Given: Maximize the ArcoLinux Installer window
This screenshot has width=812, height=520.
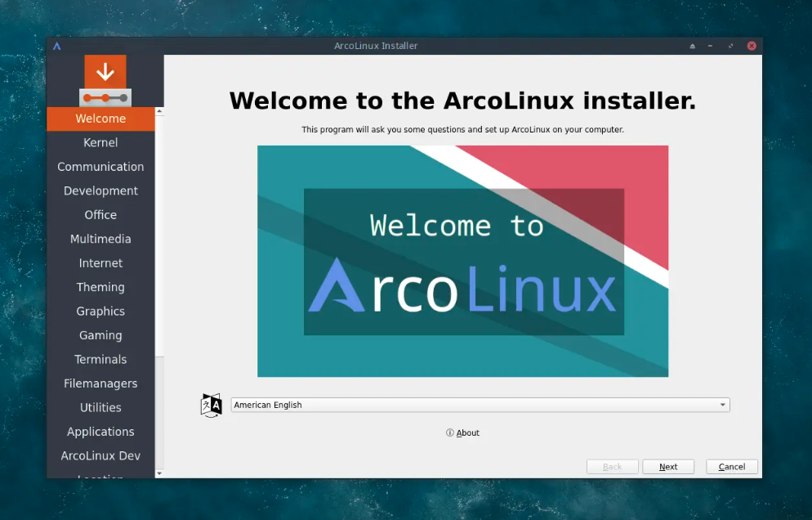Looking at the screenshot, I should click(x=730, y=46).
